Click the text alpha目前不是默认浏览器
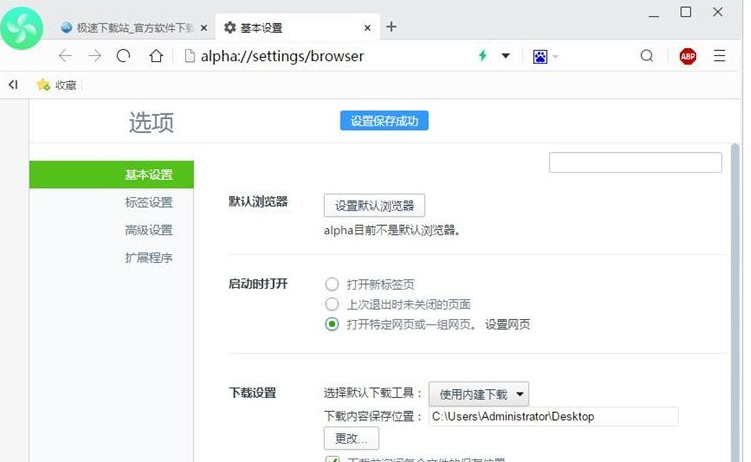Screen dimensions: 751x462 (392, 231)
